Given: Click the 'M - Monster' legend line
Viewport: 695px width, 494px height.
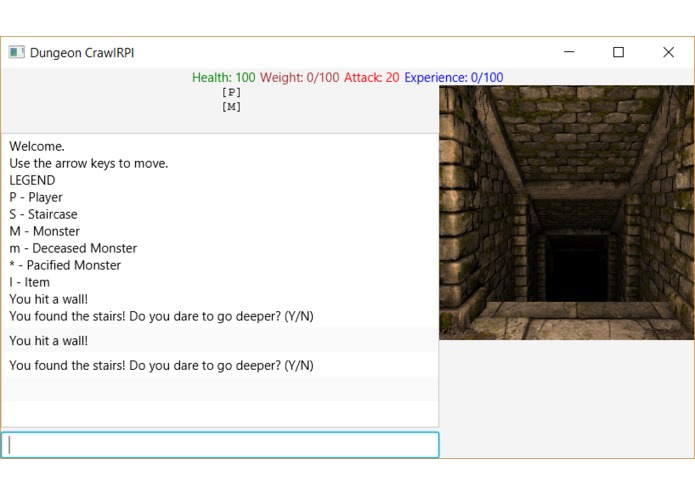Looking at the screenshot, I should click(44, 231).
